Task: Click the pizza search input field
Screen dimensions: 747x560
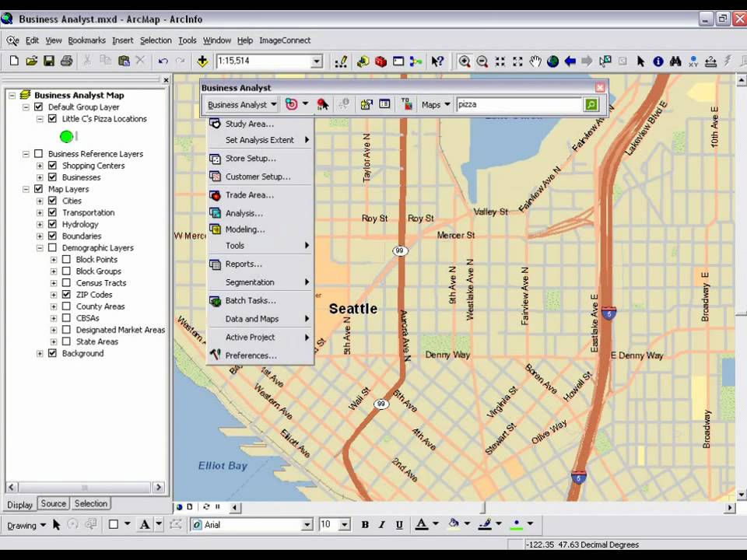Action: [x=519, y=105]
